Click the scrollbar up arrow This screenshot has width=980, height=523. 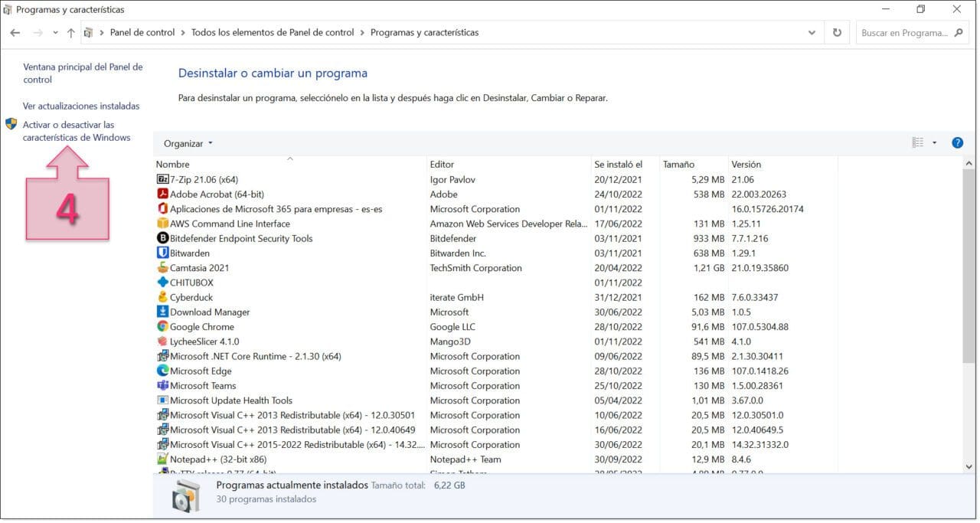(x=970, y=164)
